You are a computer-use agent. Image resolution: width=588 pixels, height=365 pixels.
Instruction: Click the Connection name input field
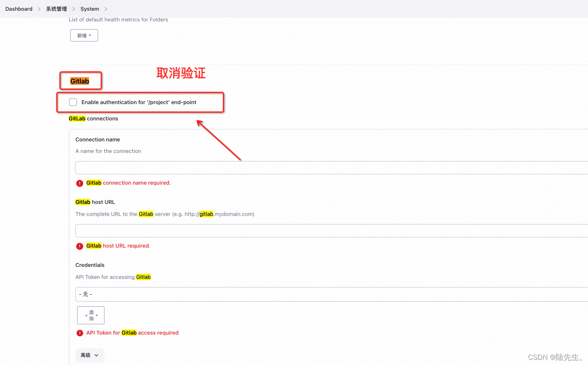click(x=331, y=168)
